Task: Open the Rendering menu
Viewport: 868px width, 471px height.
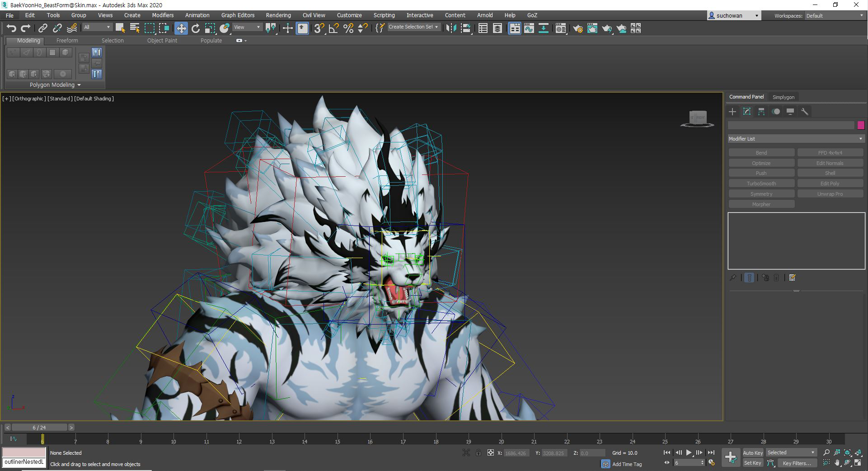Action: pyautogui.click(x=278, y=15)
